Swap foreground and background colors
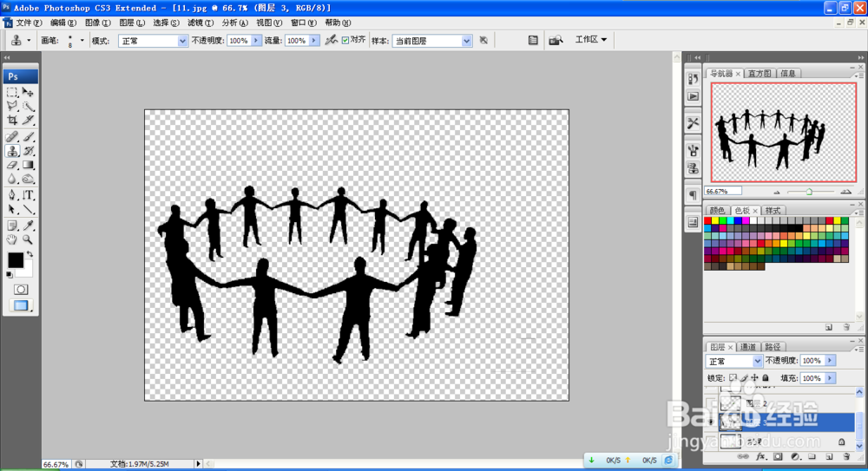This screenshot has height=471, width=868. 30,254
